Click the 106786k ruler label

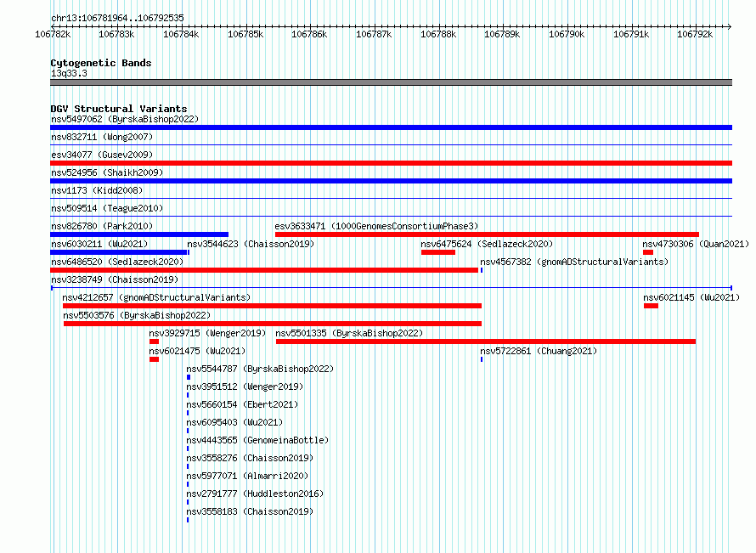click(x=309, y=34)
